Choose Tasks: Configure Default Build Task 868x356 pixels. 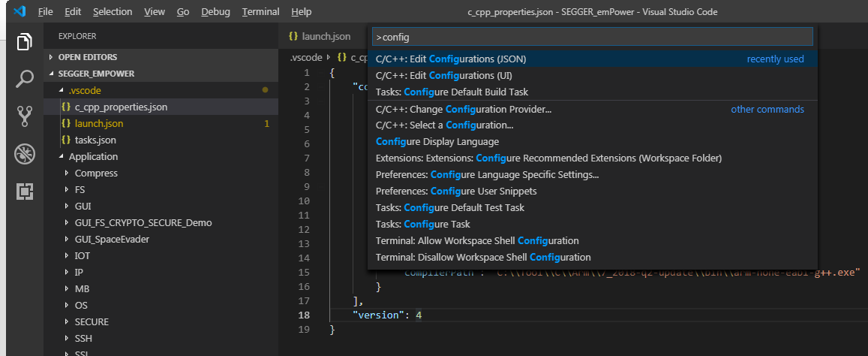point(593,92)
